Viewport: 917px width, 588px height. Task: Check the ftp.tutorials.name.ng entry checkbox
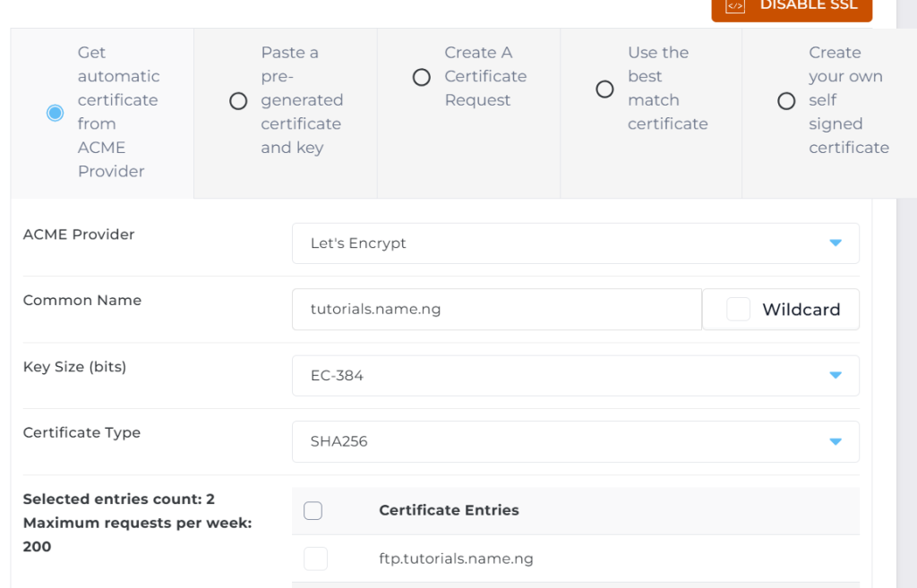(315, 559)
